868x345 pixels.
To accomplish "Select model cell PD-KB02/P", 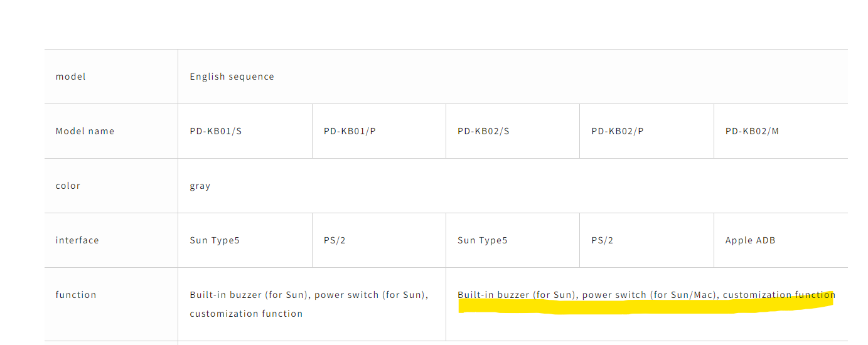I will pyautogui.click(x=646, y=131).
